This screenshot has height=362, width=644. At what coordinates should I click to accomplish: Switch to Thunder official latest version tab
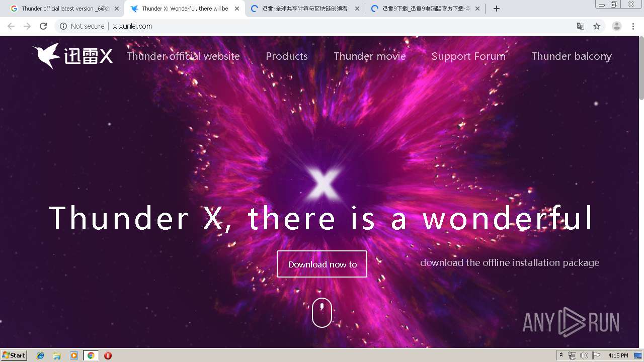[64, 9]
